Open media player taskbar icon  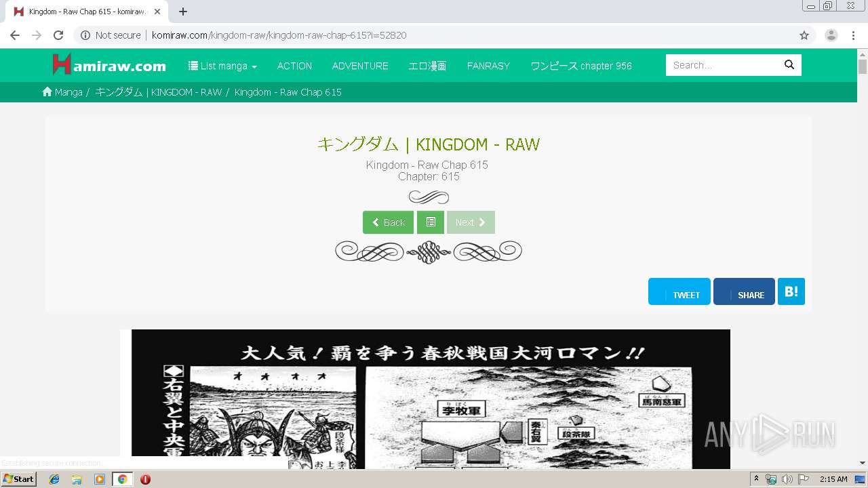100,479
